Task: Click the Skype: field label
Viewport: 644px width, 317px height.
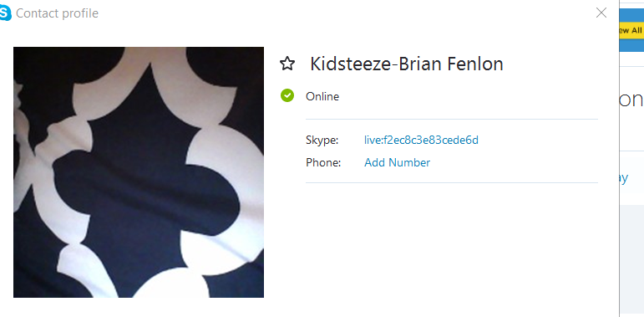Action: pos(322,141)
